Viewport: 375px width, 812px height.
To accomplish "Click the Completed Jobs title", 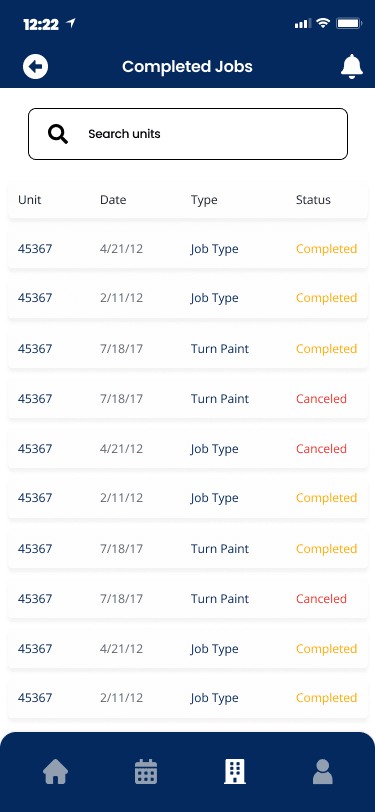I will click(188, 67).
